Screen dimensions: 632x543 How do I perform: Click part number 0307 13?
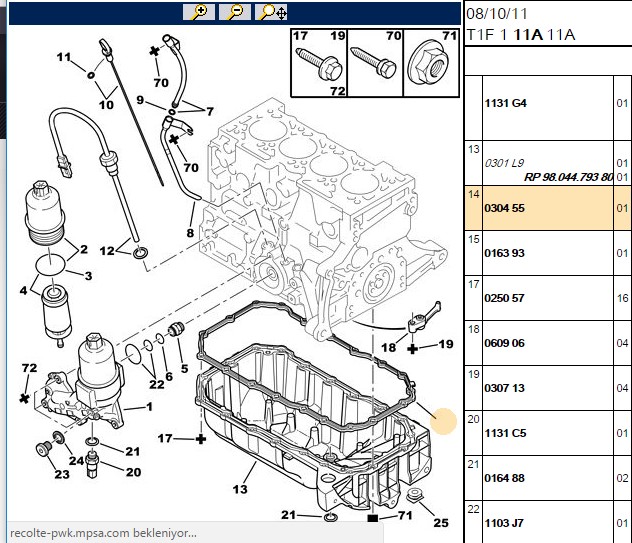point(504,388)
